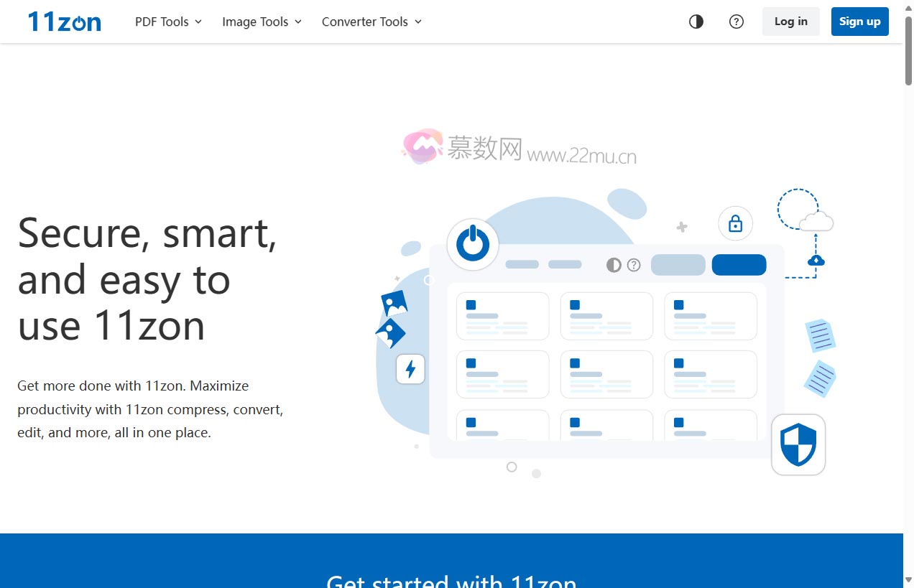The height and width of the screenshot is (588, 914).
Task: Click the top tilted picture icon
Action: [x=394, y=304]
